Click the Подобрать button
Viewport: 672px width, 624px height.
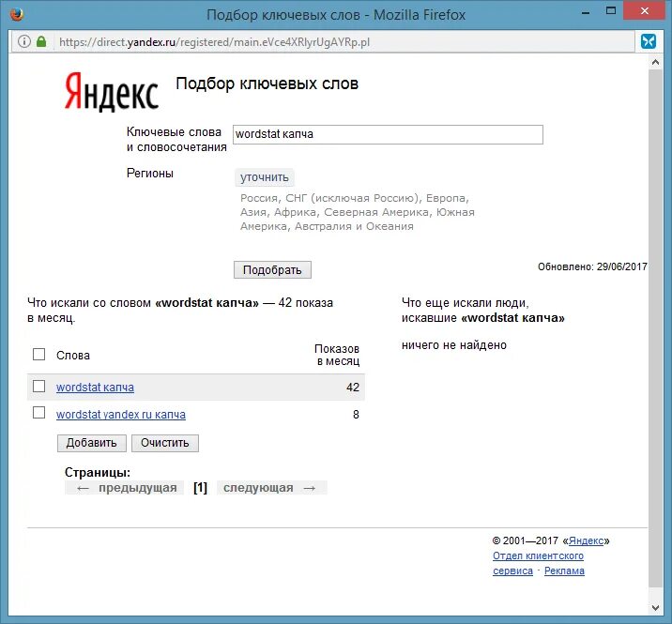pos(272,270)
